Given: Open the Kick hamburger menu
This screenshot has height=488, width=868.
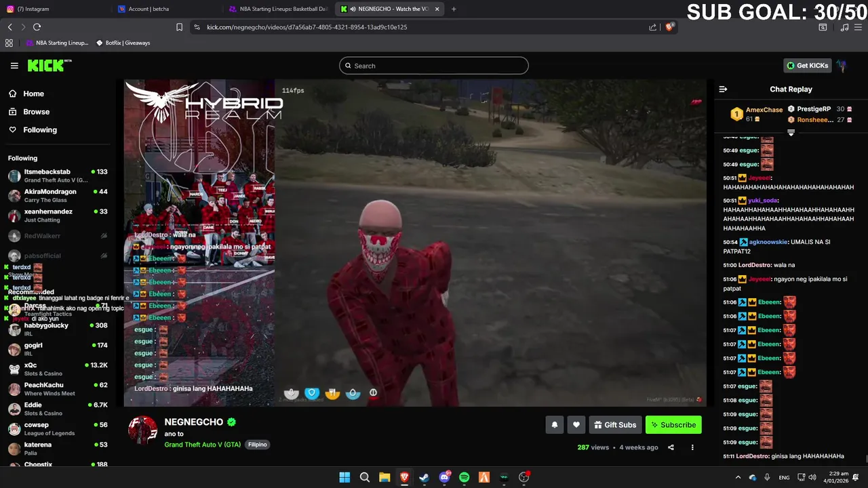Looking at the screenshot, I should 14,66.
